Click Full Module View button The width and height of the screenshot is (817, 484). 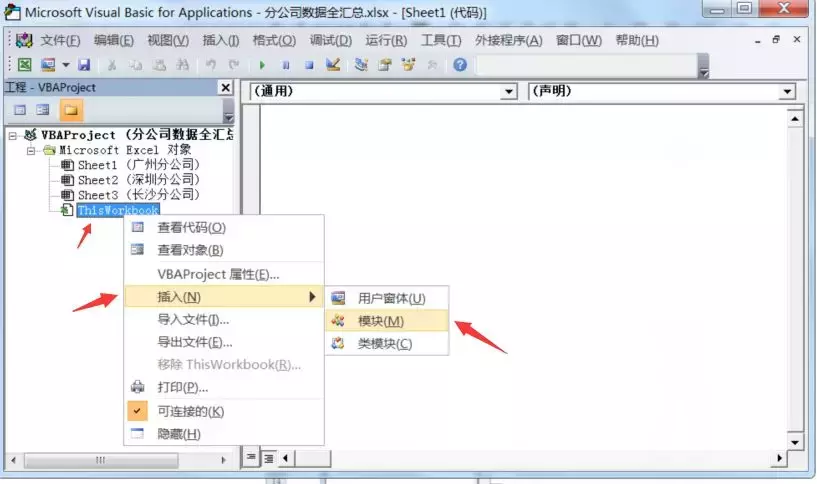tap(268, 458)
